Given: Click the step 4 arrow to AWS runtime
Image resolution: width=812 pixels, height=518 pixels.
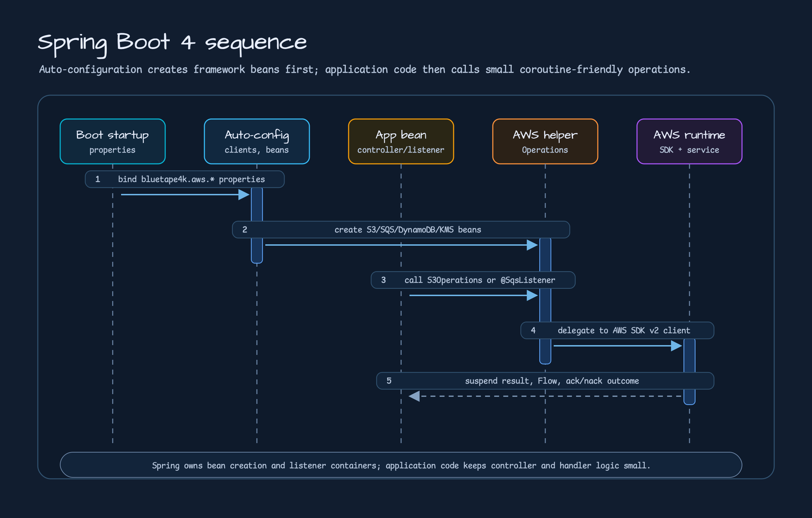Looking at the screenshot, I should [x=618, y=346].
